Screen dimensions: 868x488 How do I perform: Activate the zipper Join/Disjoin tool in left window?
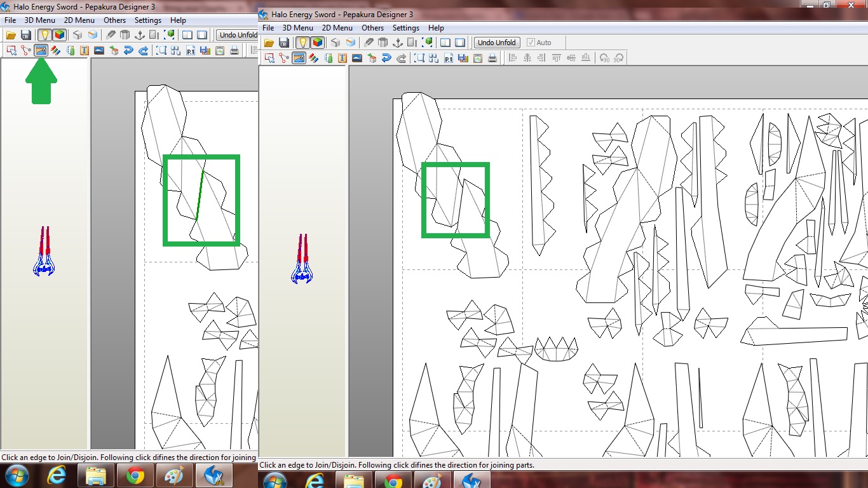point(41,51)
